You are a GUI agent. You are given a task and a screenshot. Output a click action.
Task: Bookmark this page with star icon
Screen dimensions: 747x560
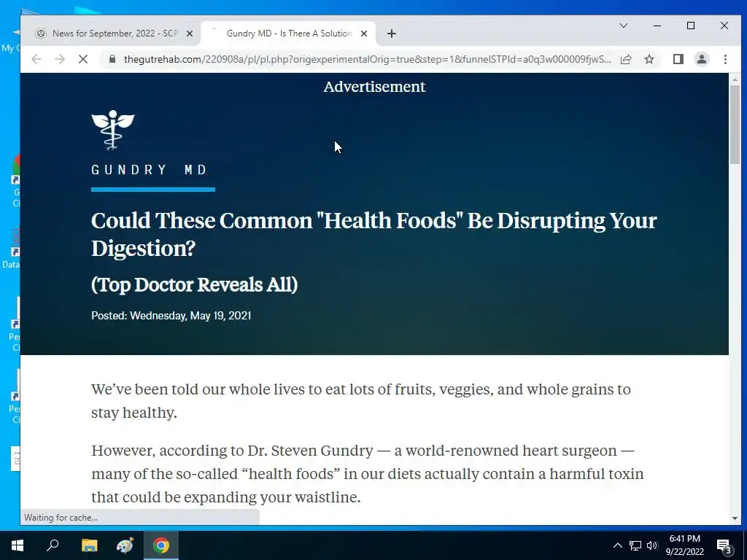click(x=649, y=59)
